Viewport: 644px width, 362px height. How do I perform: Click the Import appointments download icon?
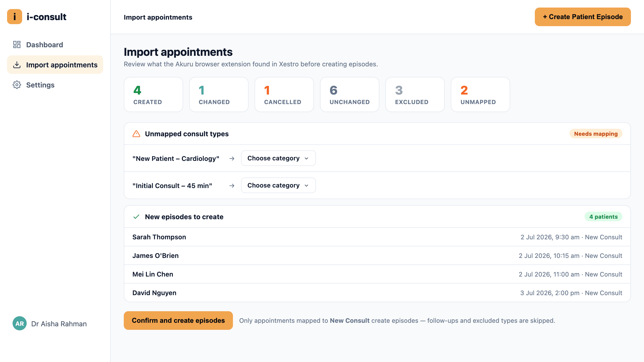[17, 65]
